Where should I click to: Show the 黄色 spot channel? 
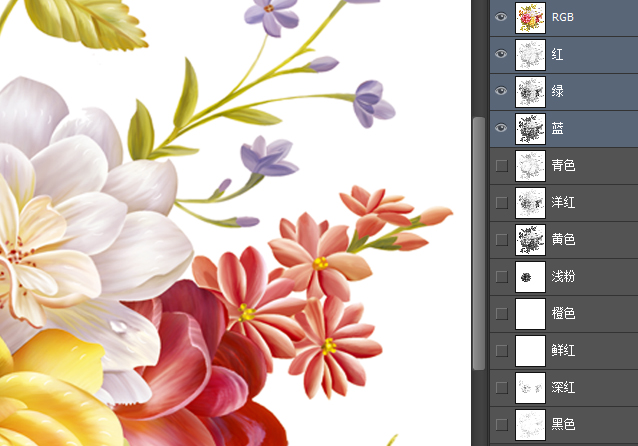[x=502, y=240]
